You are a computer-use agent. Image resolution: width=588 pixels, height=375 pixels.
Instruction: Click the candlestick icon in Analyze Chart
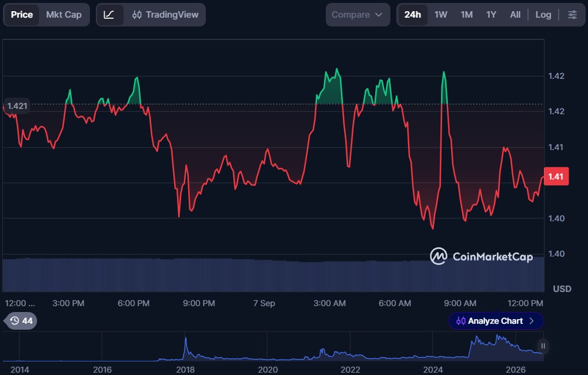[460, 321]
